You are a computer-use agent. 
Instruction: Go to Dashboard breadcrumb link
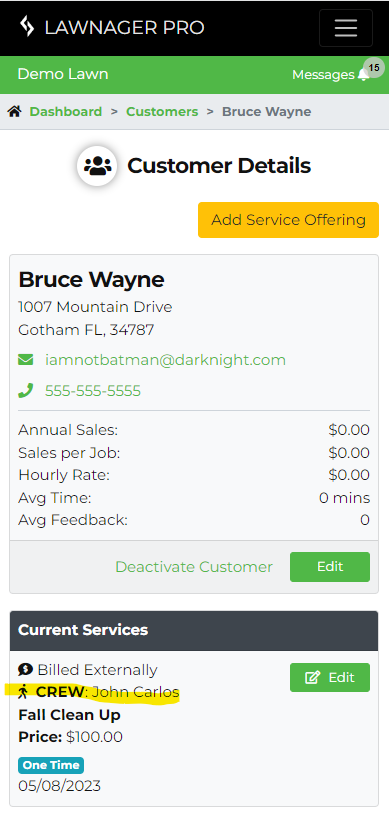point(66,112)
